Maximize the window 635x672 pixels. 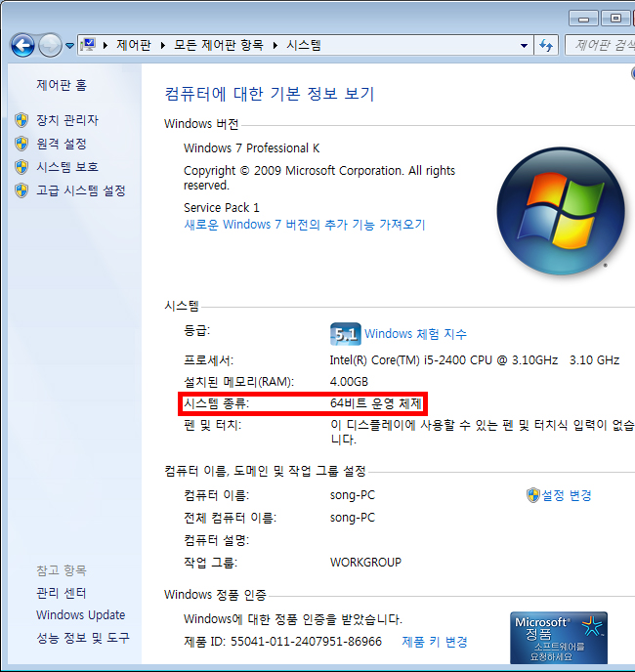(x=615, y=19)
